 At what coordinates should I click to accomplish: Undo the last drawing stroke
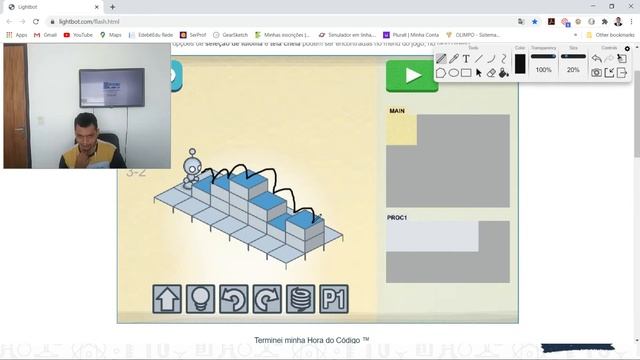(x=596, y=59)
